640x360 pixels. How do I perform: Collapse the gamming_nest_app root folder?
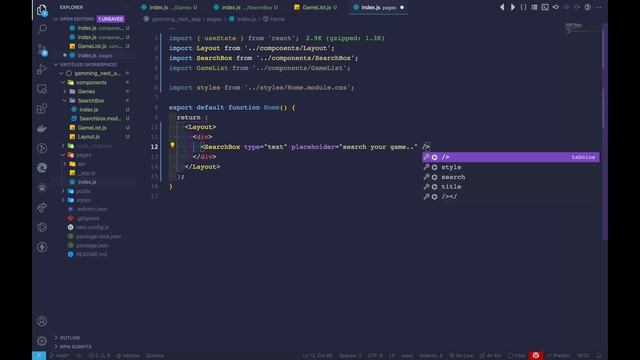pos(61,73)
